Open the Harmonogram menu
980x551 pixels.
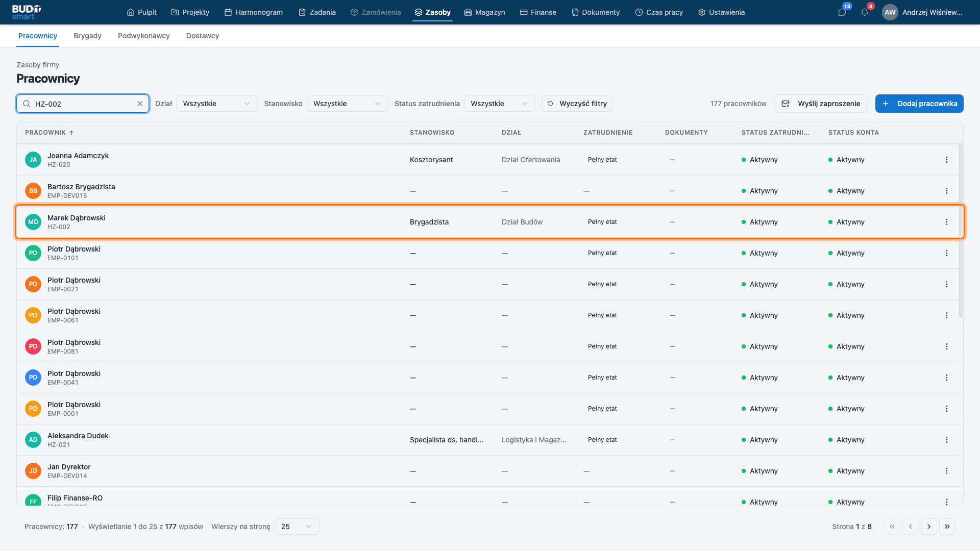[254, 12]
